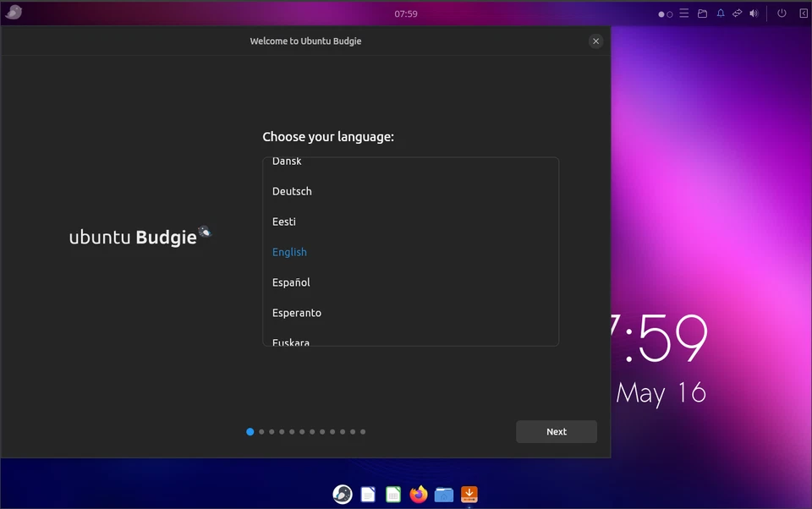Select Deutsch from the language list

(292, 191)
